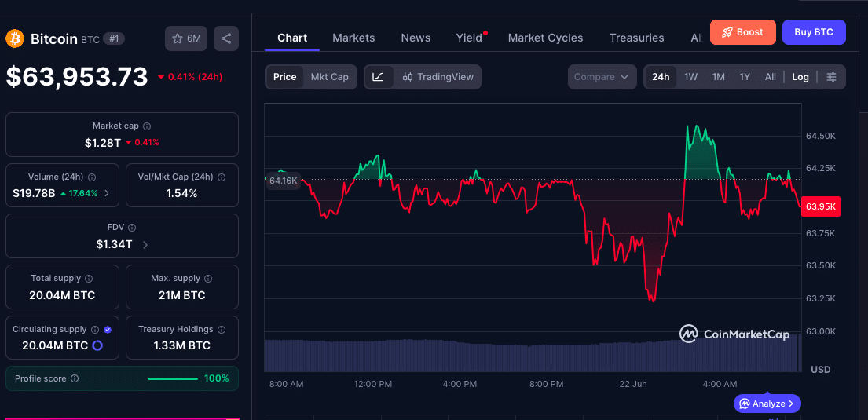Viewport: 868px width, 420px height.
Task: Click the 22 Jun date axis label
Action: (x=633, y=384)
